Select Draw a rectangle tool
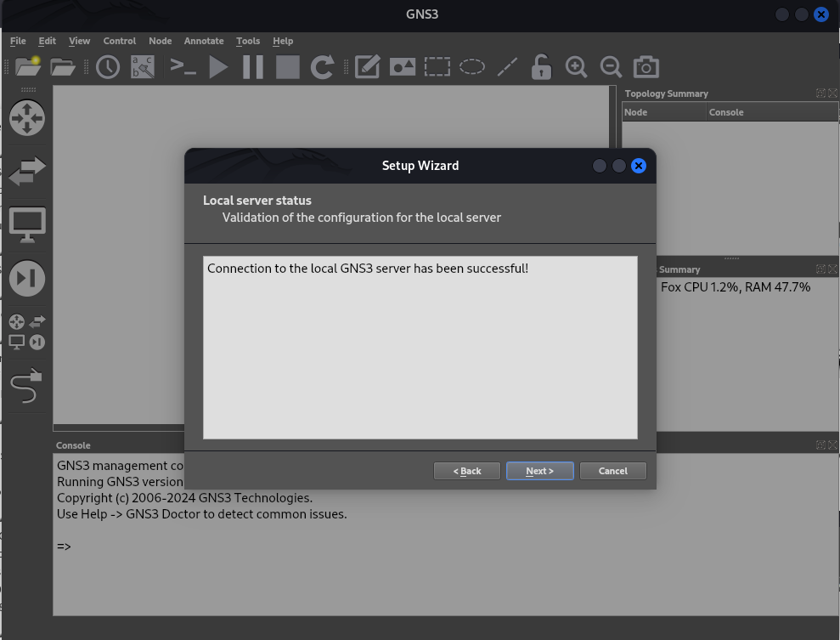This screenshot has width=840, height=640. click(x=437, y=67)
